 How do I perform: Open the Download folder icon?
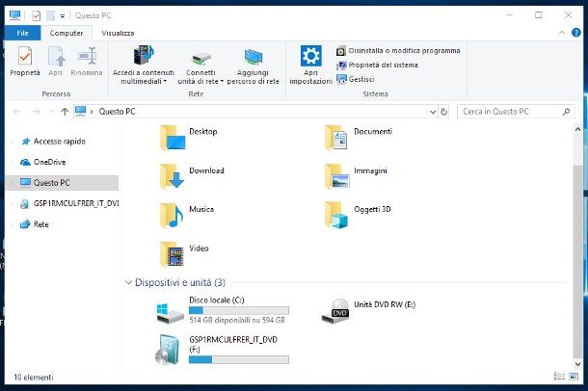172,176
